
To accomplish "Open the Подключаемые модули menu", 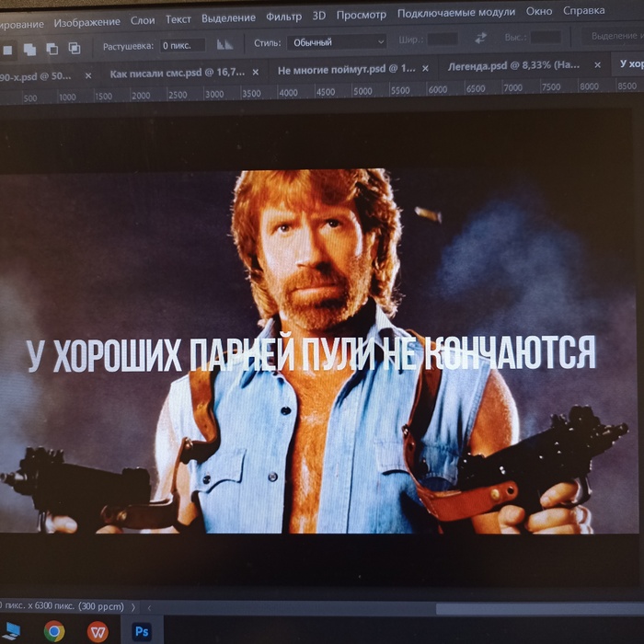I will click(456, 13).
